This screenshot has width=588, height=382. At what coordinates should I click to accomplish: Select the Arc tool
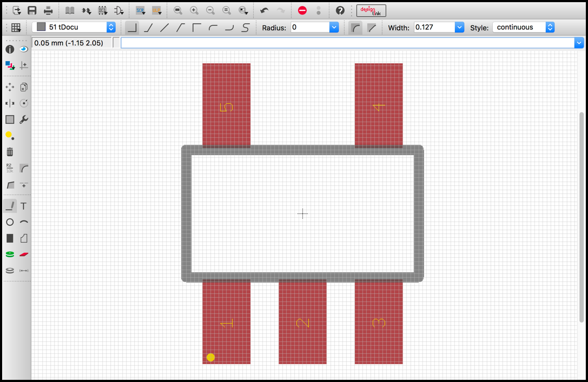click(x=24, y=222)
